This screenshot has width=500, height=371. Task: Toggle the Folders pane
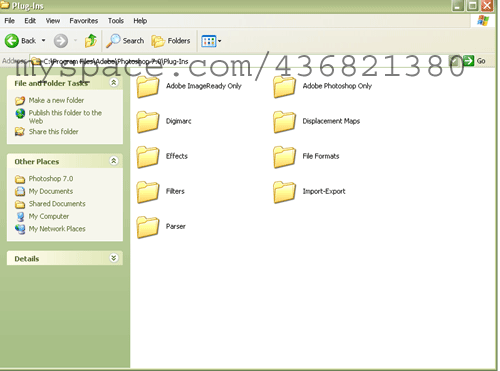[171, 41]
